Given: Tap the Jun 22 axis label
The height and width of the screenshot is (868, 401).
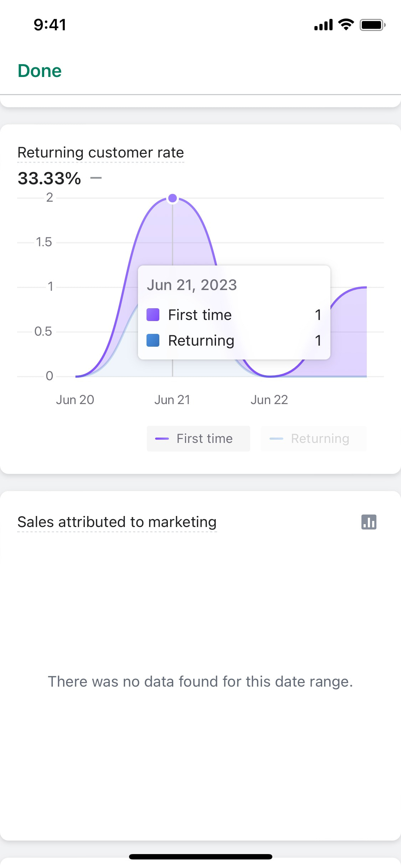Looking at the screenshot, I should click(x=269, y=400).
